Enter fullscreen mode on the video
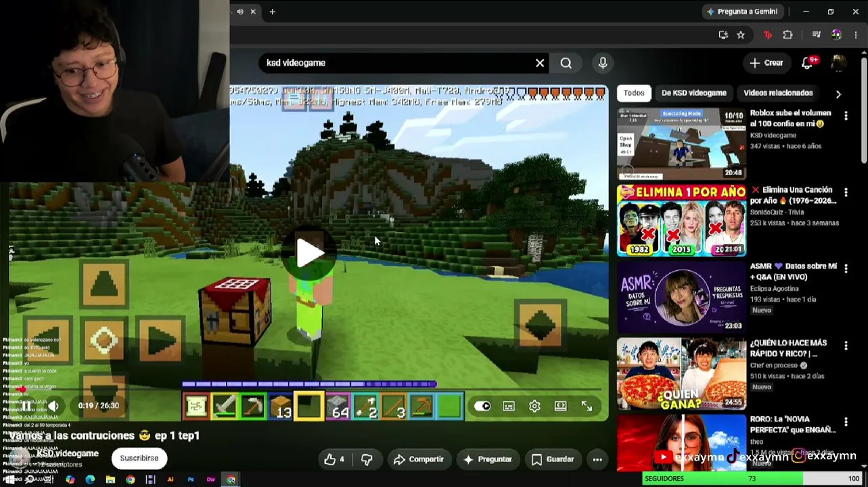The height and width of the screenshot is (487, 868). pyautogui.click(x=587, y=406)
